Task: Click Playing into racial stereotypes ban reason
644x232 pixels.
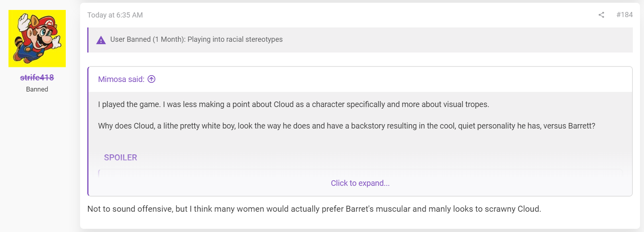Action: [x=235, y=39]
